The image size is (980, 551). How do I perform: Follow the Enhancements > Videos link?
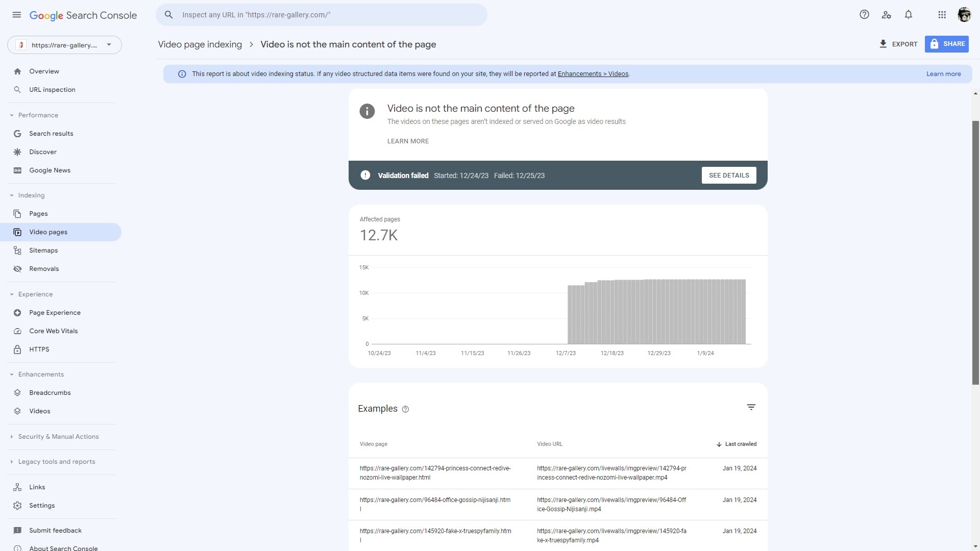(593, 74)
